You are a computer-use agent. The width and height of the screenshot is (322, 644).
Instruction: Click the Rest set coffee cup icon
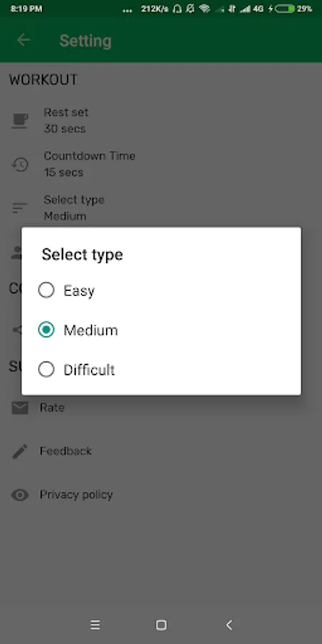20,121
